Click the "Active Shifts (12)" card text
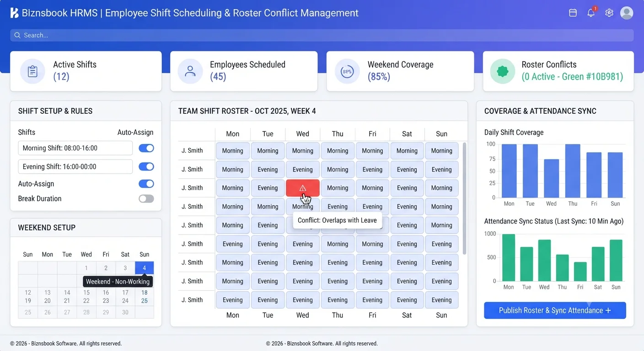Screen dimensions: 644x351 (x=75, y=70)
